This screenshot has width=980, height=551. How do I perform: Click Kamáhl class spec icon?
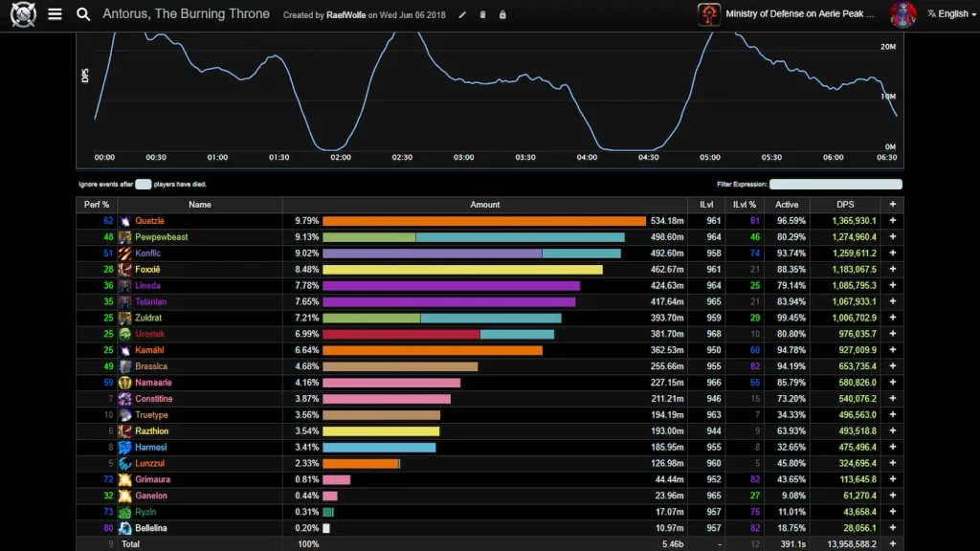(x=125, y=350)
